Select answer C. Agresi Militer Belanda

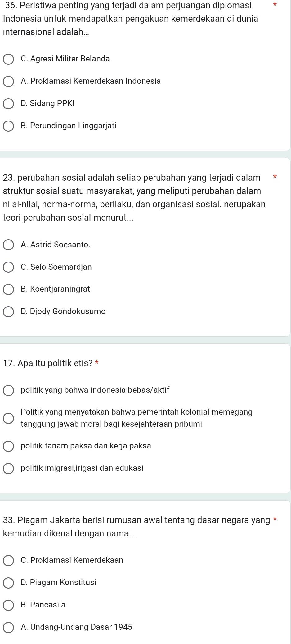8,59
